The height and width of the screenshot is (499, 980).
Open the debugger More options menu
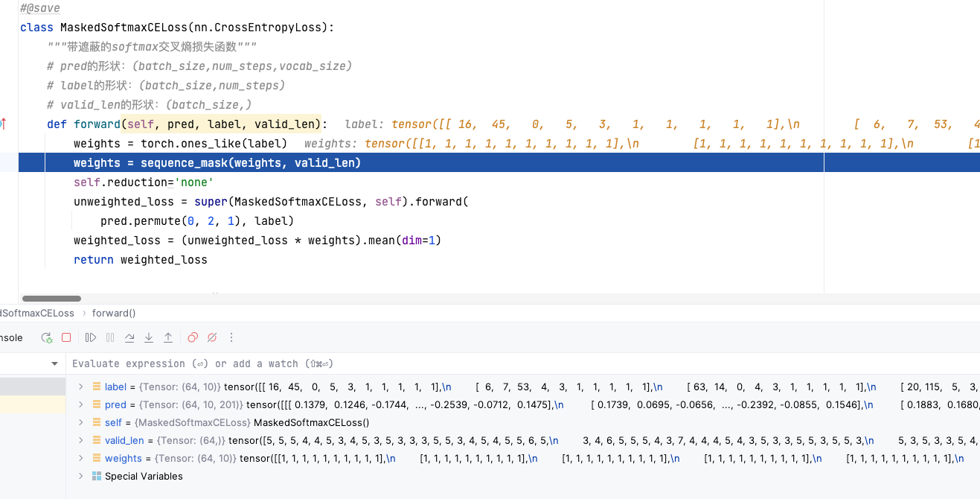231,337
